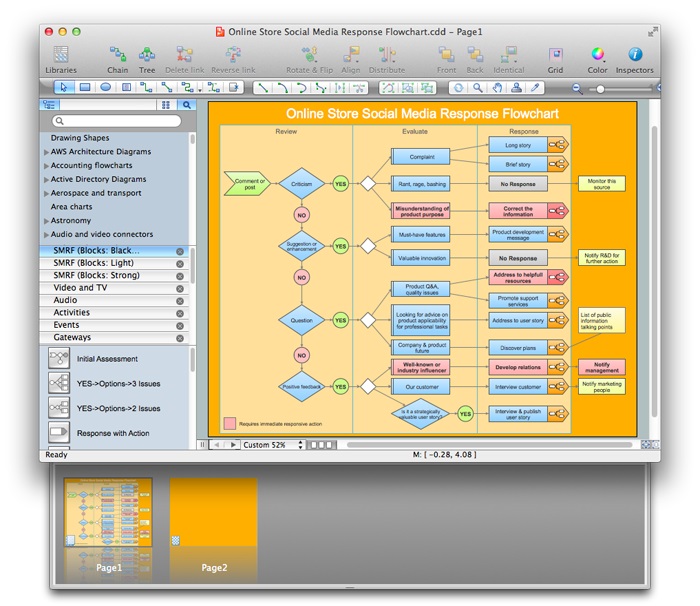This screenshot has width=700, height=606.
Task: Expand the Astronomy category
Action: point(46,221)
